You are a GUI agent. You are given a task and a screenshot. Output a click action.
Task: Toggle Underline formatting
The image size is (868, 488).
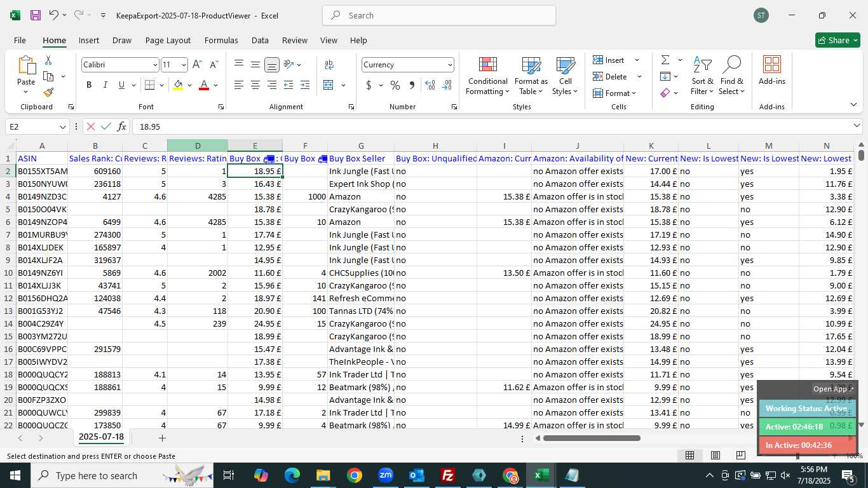click(x=121, y=85)
